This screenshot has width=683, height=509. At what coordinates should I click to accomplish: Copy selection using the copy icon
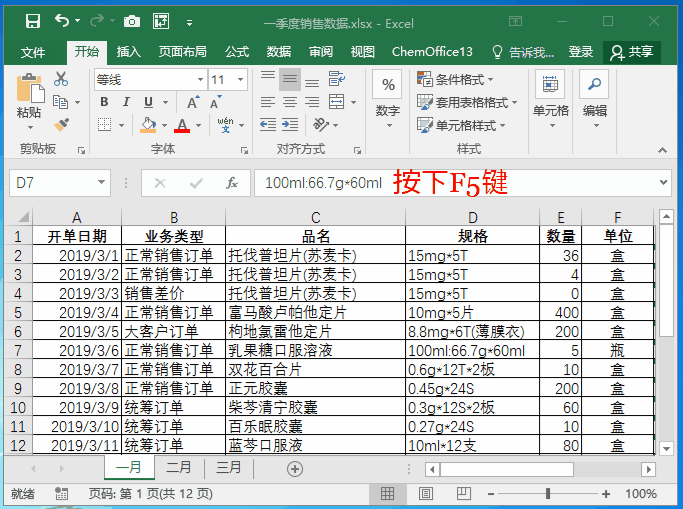[x=61, y=102]
